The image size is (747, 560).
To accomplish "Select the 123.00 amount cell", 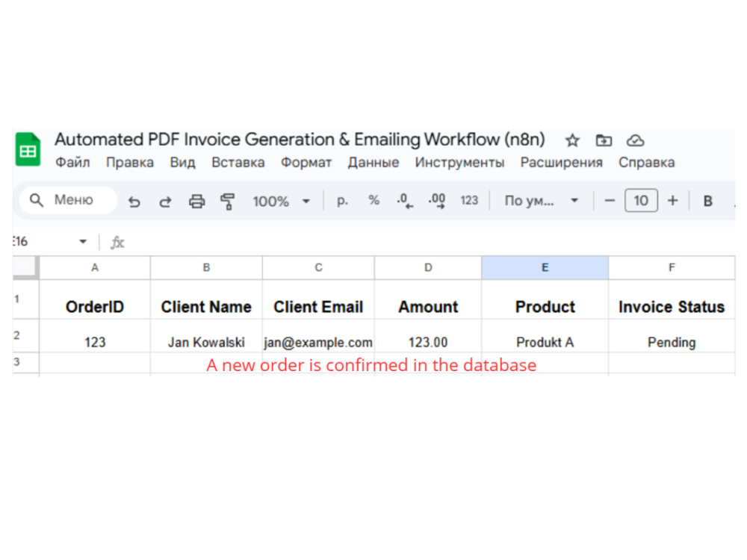I will [x=428, y=336].
